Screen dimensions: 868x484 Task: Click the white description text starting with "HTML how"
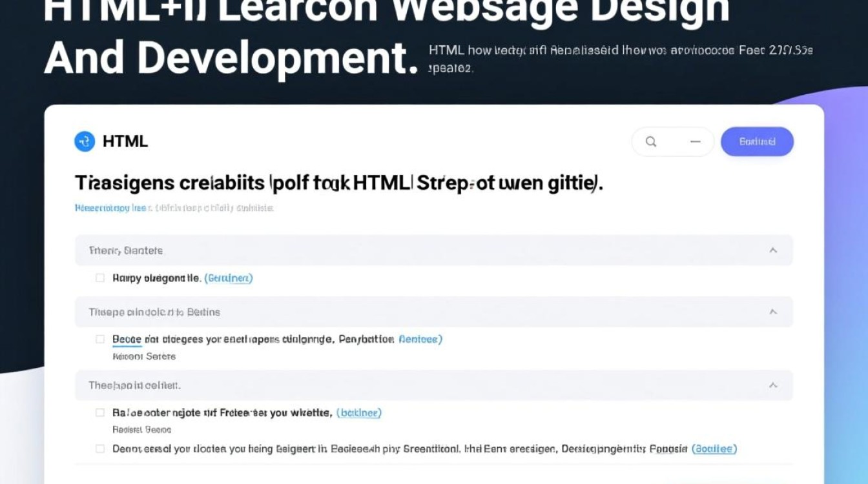[x=621, y=59]
